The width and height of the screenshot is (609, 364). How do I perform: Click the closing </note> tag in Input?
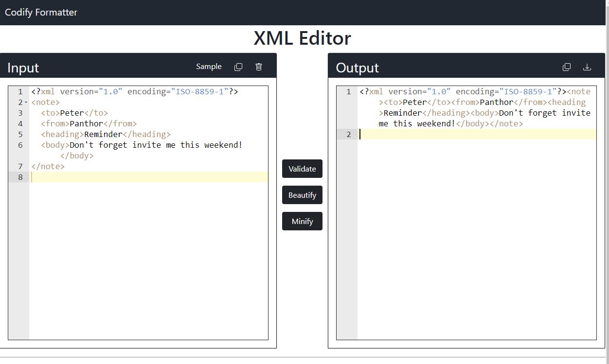[48, 166]
